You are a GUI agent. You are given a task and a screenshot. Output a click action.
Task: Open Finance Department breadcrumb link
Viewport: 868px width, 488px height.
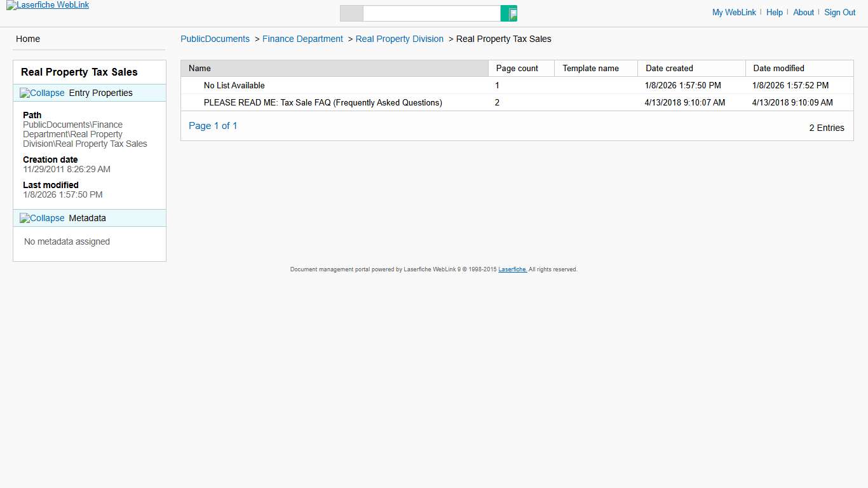(x=302, y=39)
